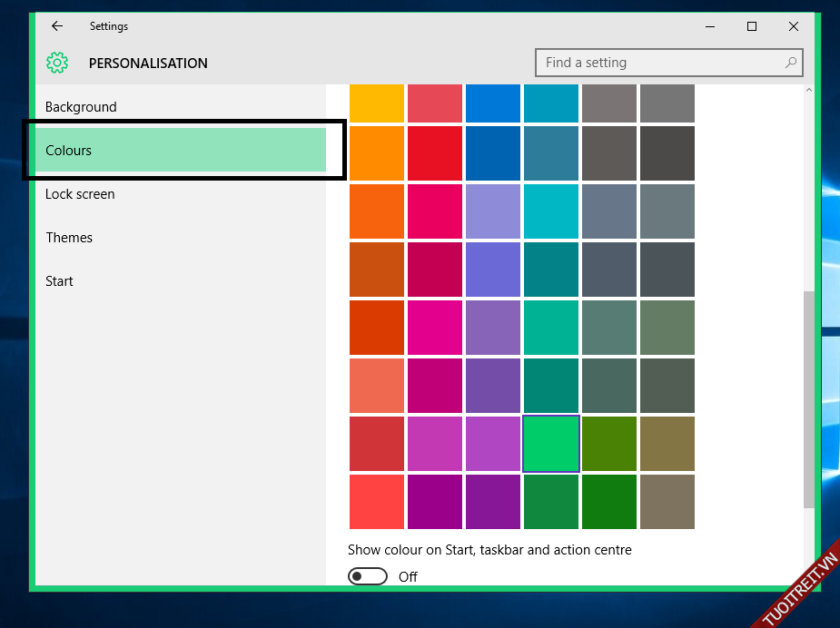This screenshot has width=840, height=628.
Task: Select the pale lavender colour swatch
Action: (493, 211)
